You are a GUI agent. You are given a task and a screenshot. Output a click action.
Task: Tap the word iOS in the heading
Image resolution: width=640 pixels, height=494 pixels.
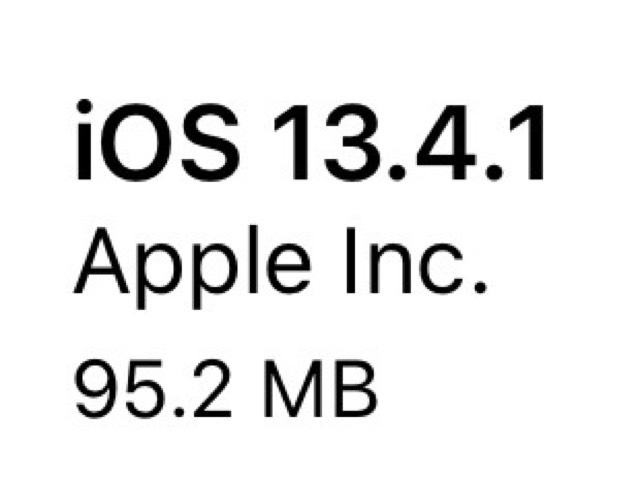tap(158, 141)
